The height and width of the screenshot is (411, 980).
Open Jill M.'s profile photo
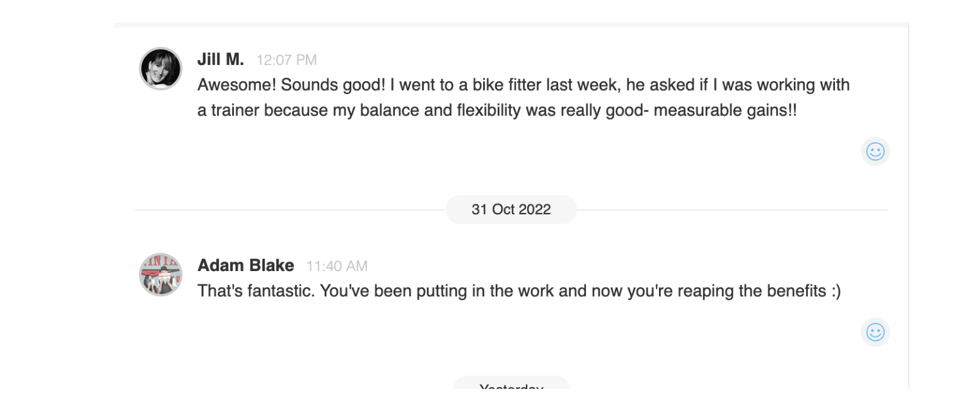[161, 69]
